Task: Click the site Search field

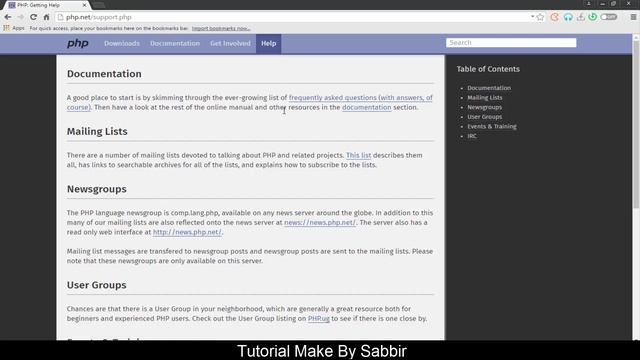Action: [x=511, y=42]
